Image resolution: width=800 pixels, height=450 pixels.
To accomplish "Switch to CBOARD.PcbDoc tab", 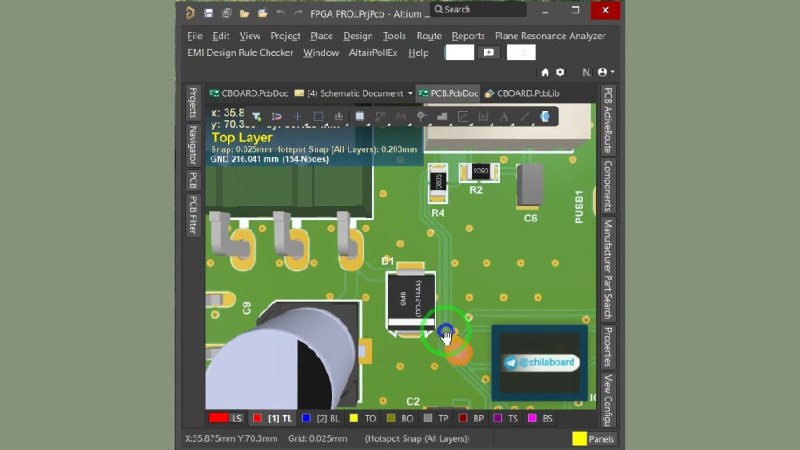I will 249,93.
